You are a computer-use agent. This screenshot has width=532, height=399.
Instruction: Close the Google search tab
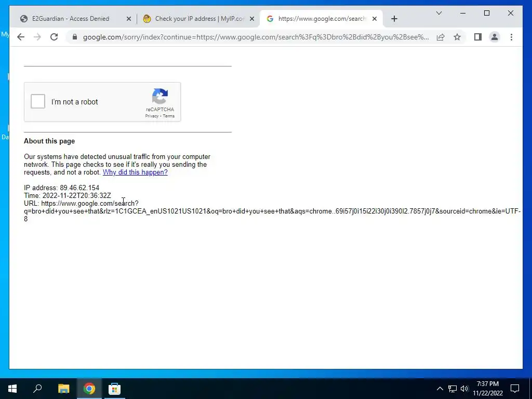(375, 19)
